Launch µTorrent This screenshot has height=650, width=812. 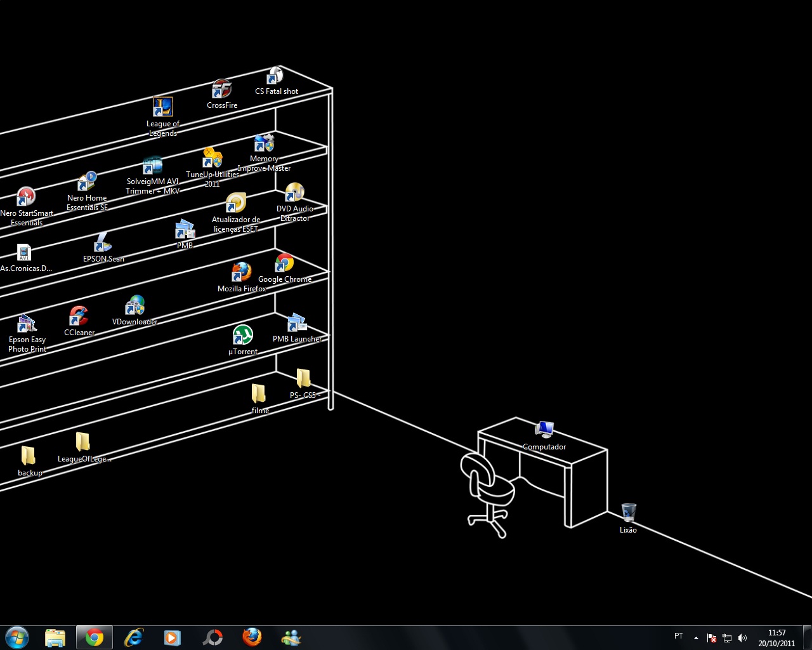point(242,335)
